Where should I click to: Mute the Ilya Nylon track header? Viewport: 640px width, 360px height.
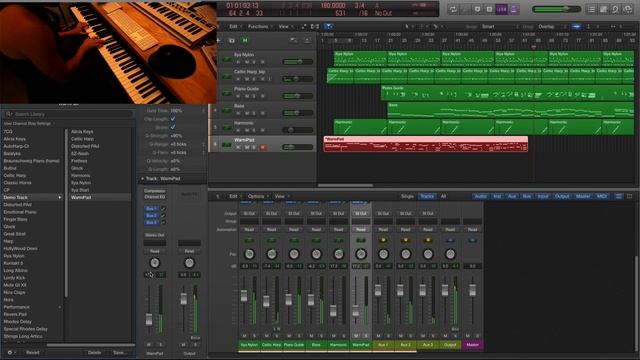coord(247,62)
